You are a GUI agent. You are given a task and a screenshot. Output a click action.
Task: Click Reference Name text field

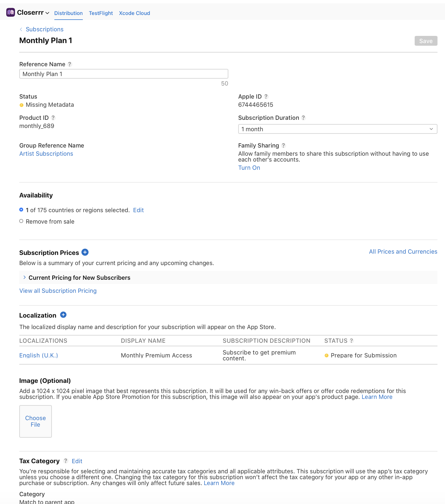tap(124, 74)
